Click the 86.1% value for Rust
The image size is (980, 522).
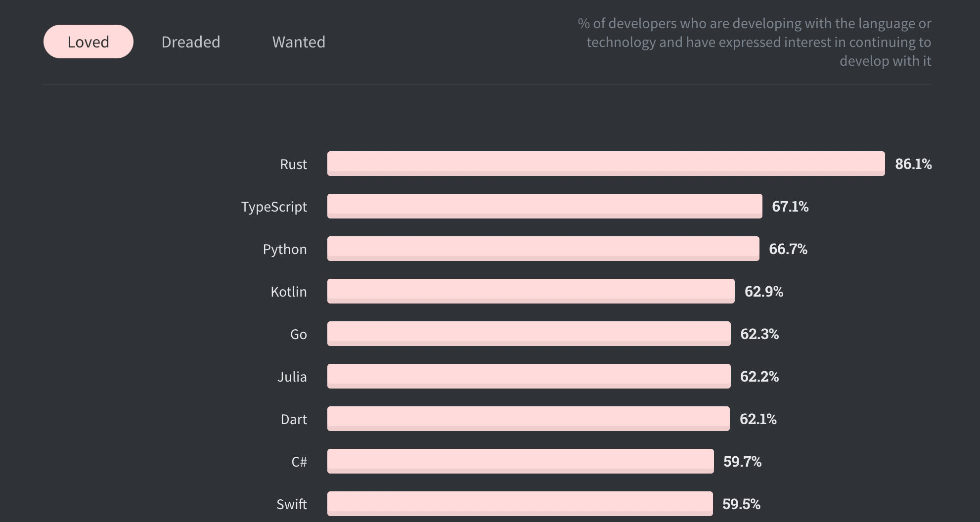(x=913, y=164)
